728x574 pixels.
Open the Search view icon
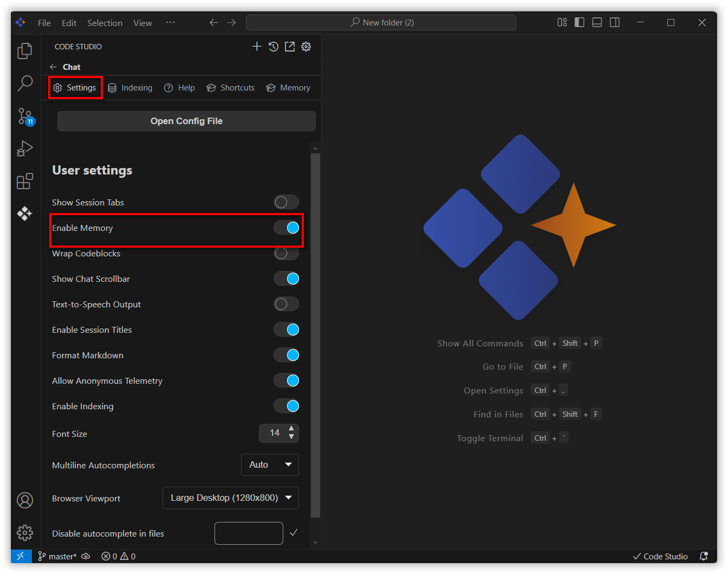pos(25,83)
